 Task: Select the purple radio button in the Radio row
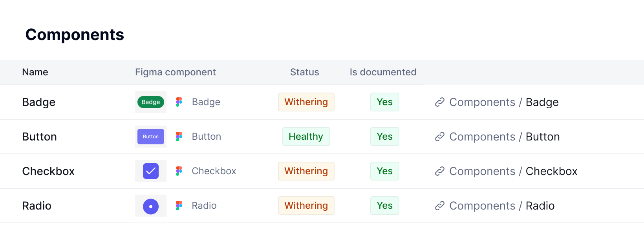click(150, 206)
